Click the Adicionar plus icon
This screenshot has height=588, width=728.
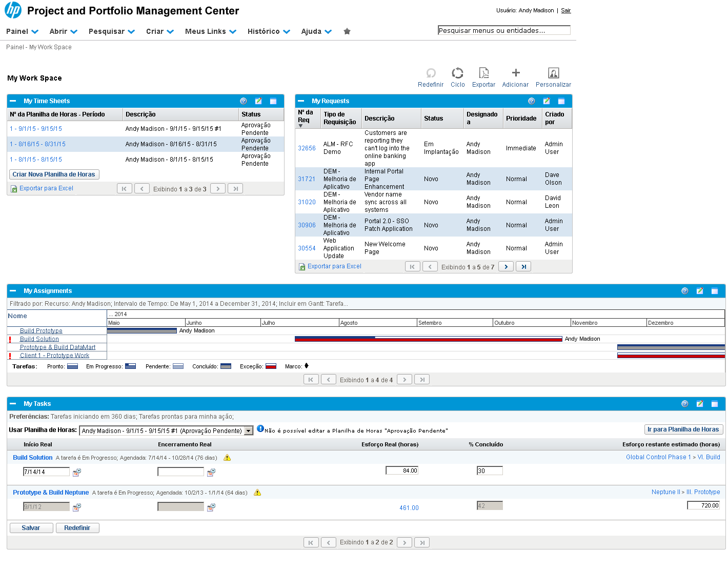[x=515, y=73]
